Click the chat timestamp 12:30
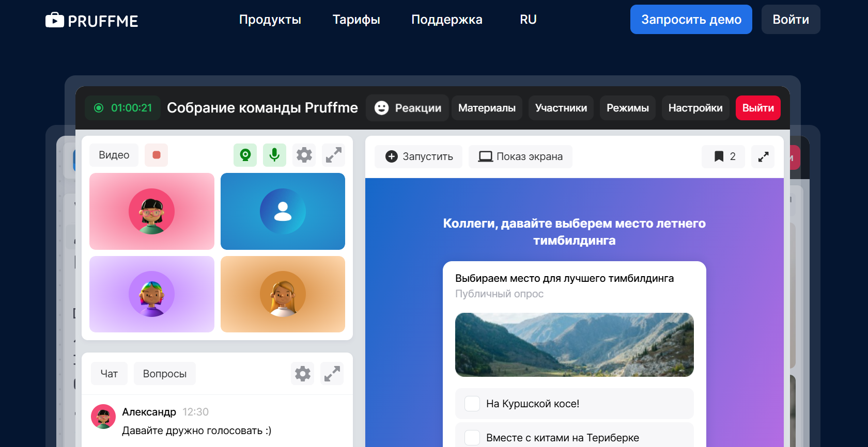 click(x=195, y=412)
